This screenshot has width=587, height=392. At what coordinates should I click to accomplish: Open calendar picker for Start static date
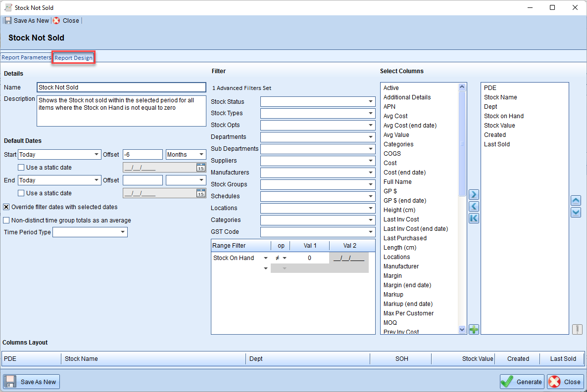pos(201,168)
